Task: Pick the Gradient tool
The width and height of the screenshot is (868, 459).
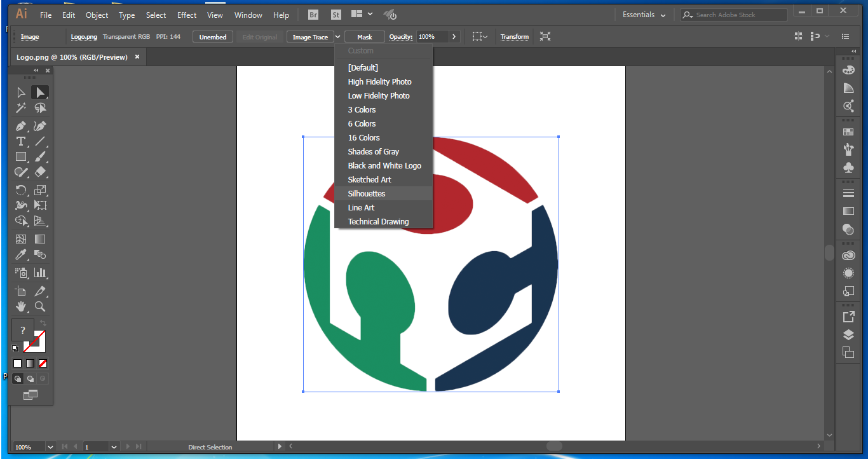Action: coord(40,239)
